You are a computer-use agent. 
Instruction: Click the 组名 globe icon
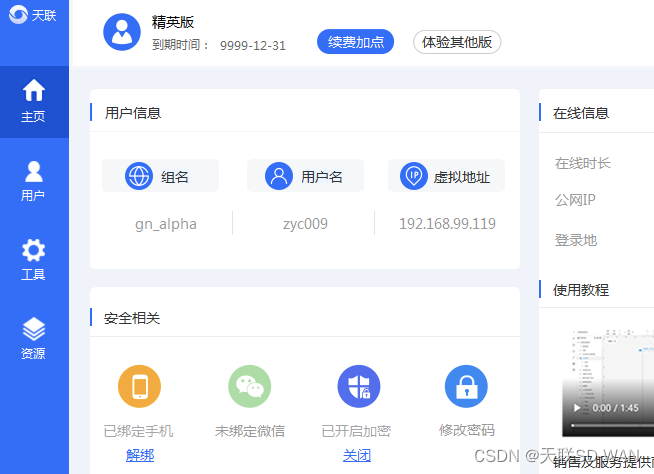tap(138, 176)
